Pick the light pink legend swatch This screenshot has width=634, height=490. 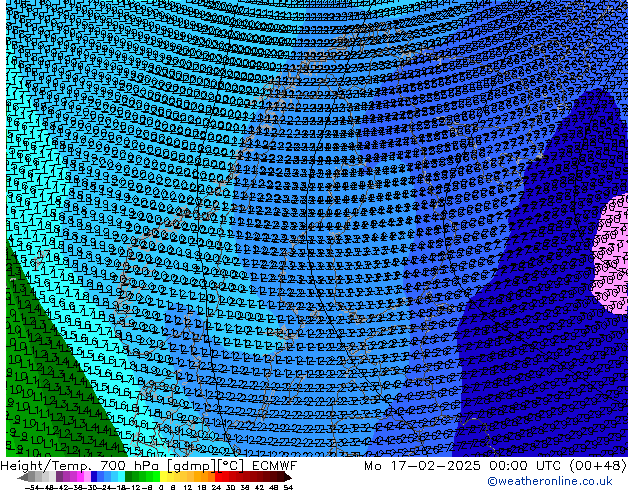(x=87, y=477)
